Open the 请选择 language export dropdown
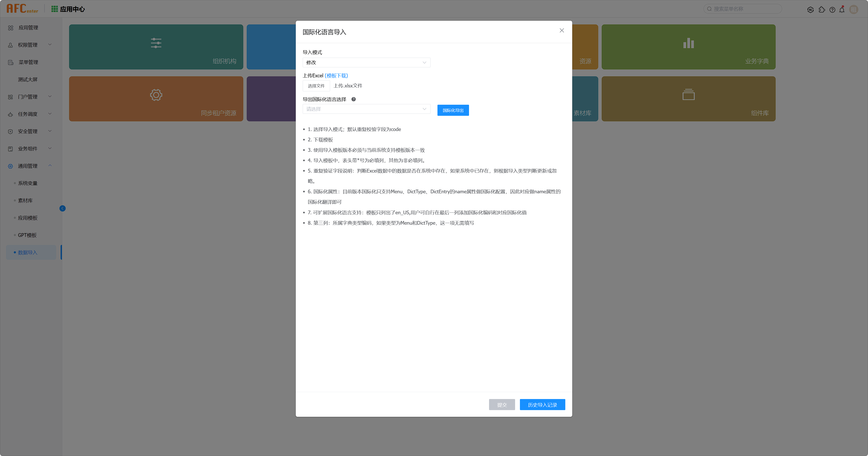The image size is (868, 456). (x=366, y=109)
